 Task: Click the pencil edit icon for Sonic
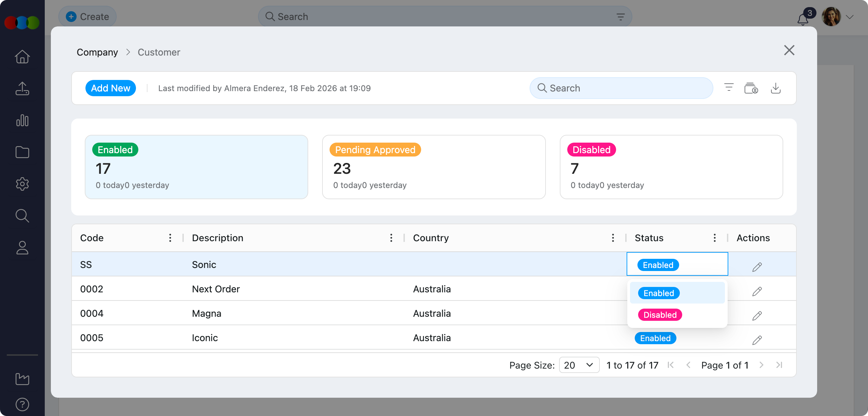pos(757,267)
